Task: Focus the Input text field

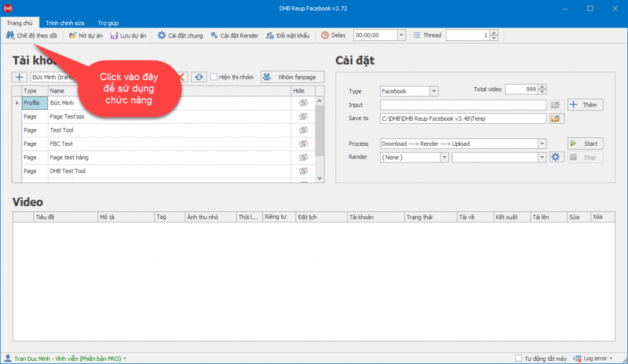Action: 463,105
